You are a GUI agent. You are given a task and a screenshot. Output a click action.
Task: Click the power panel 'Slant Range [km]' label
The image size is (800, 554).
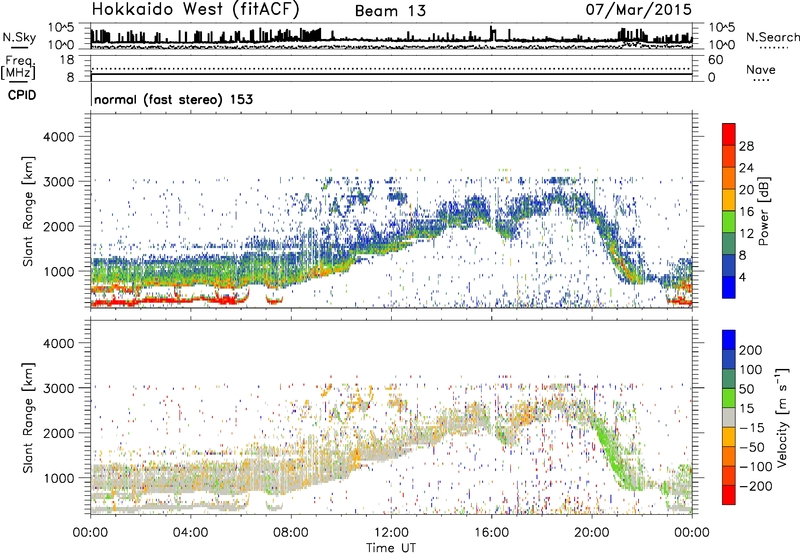point(28,211)
